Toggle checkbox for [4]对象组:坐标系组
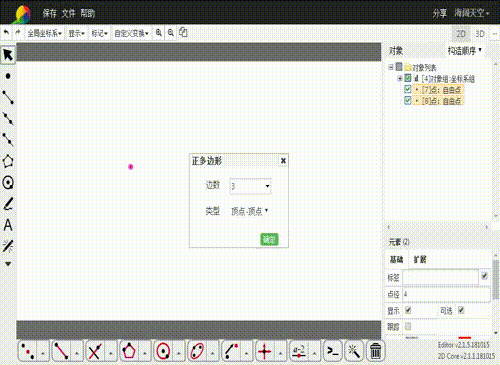 (408, 78)
